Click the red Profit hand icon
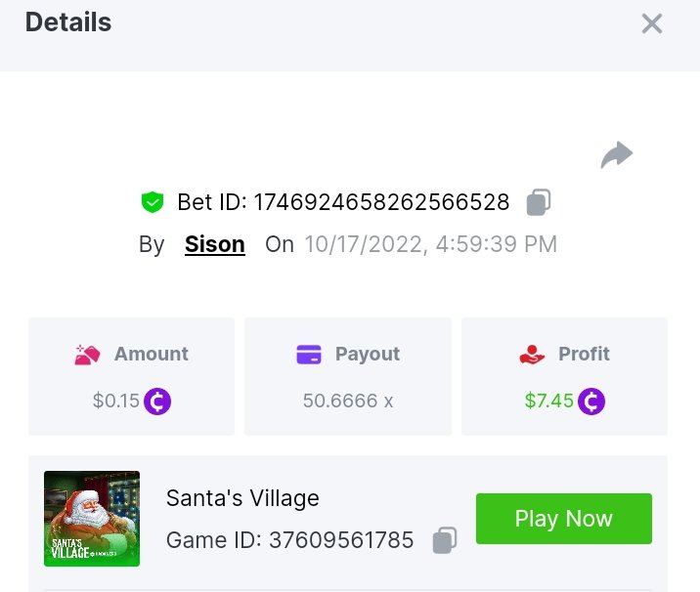 (x=532, y=355)
